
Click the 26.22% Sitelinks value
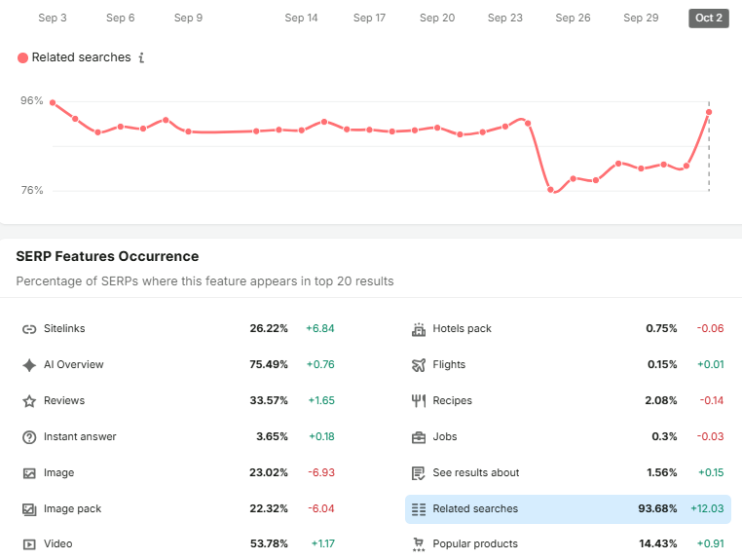click(269, 328)
